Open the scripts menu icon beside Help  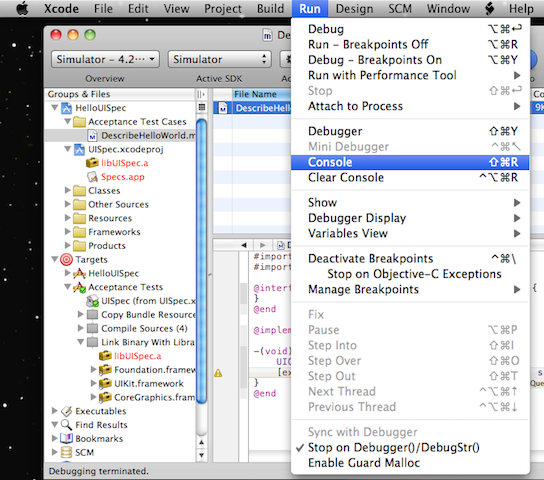tap(489, 8)
